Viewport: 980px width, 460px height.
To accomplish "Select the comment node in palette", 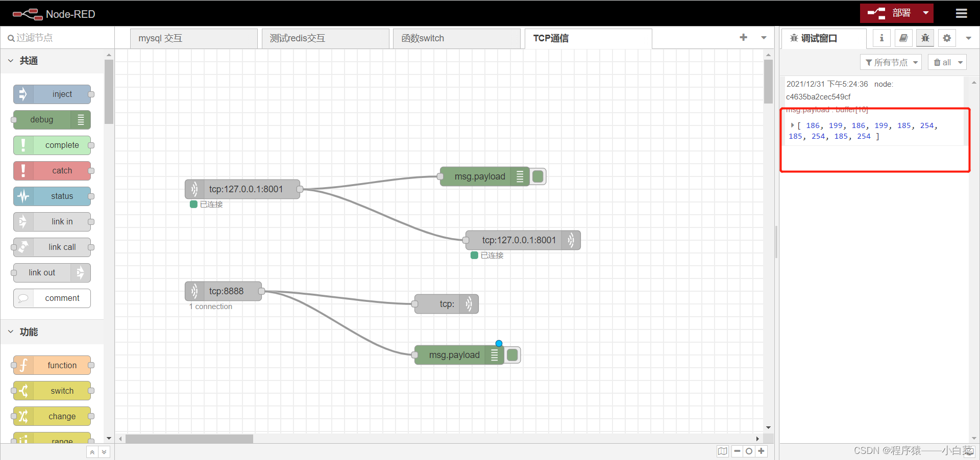I will coord(52,298).
